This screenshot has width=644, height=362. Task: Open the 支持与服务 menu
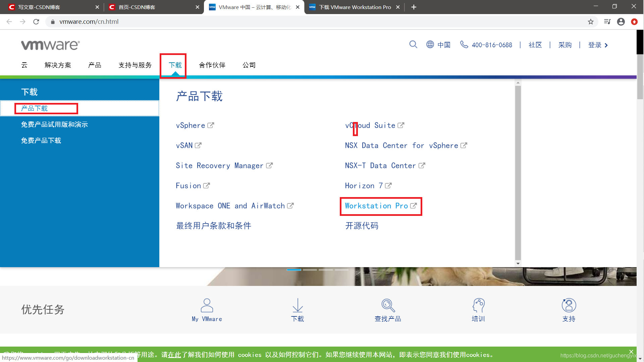tap(135, 65)
